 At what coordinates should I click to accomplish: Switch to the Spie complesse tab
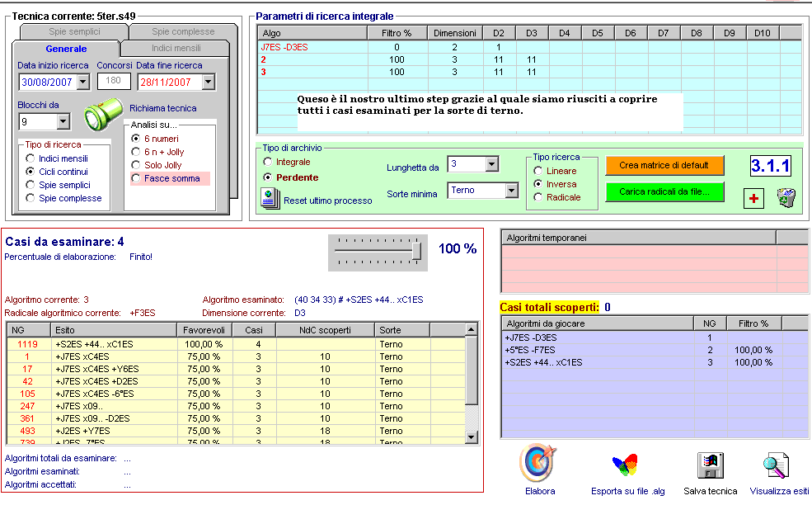tap(183, 31)
